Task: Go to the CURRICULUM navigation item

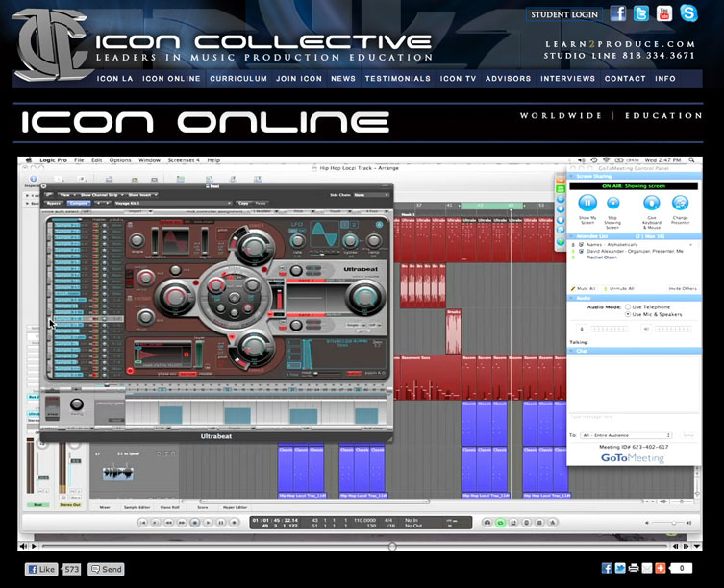Action: [238, 79]
